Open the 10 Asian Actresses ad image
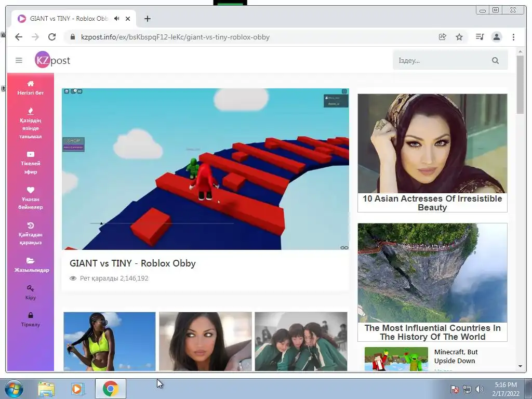Screen dimensions: 532x399 pos(432,143)
